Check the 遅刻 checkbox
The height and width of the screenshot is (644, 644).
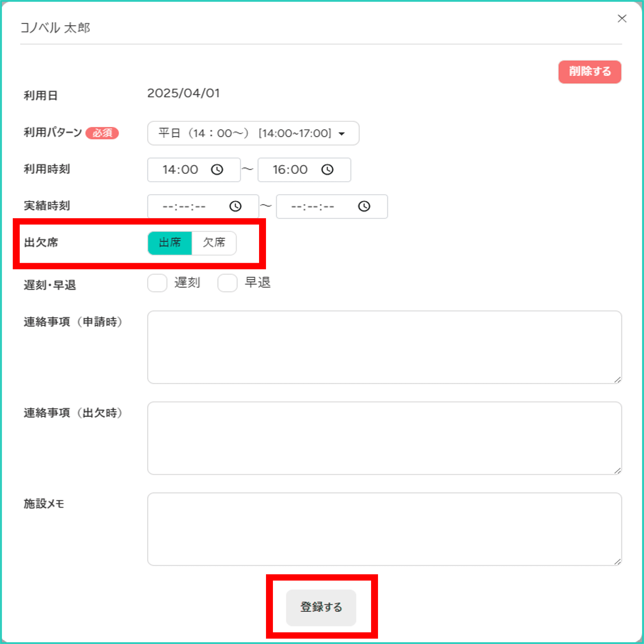click(157, 282)
